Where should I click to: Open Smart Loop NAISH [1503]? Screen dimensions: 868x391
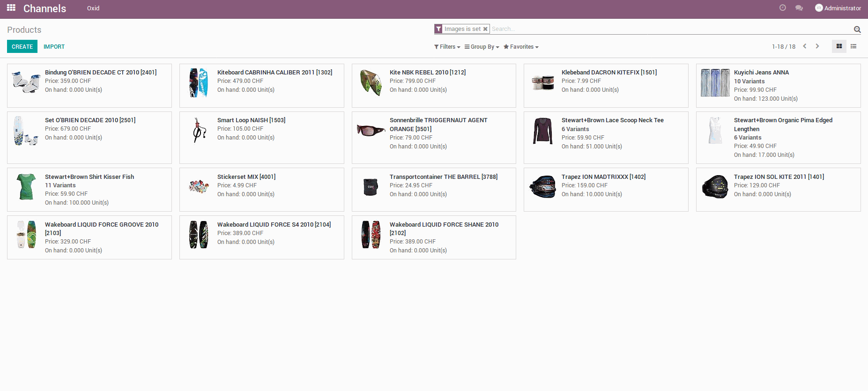251,120
